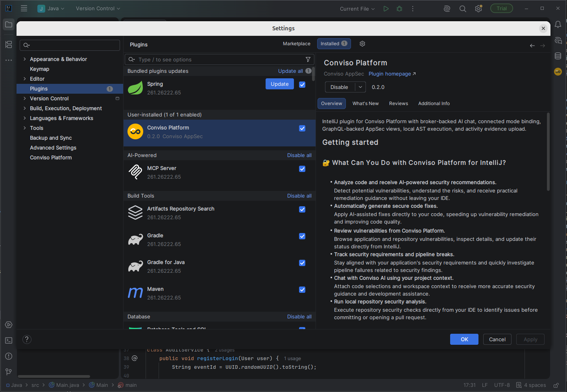Disable all Build Tools plugins
Viewport: 567px width, 392px height.
[299, 196]
